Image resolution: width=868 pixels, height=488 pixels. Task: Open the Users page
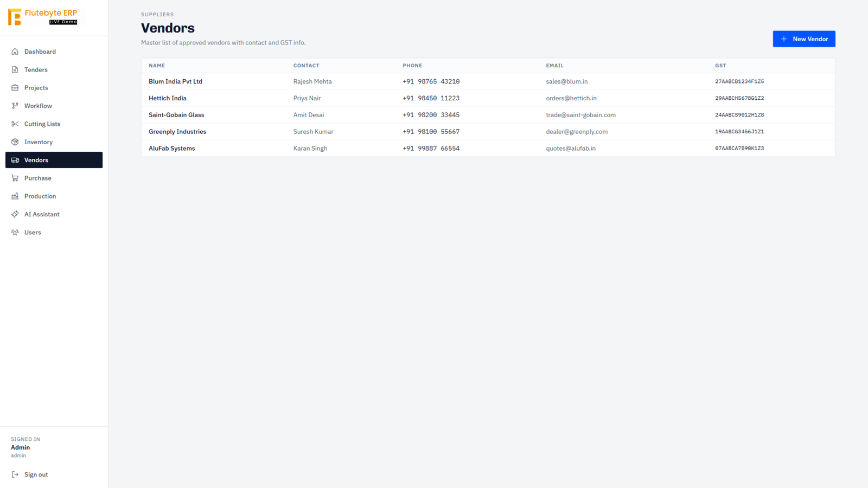coord(54,232)
